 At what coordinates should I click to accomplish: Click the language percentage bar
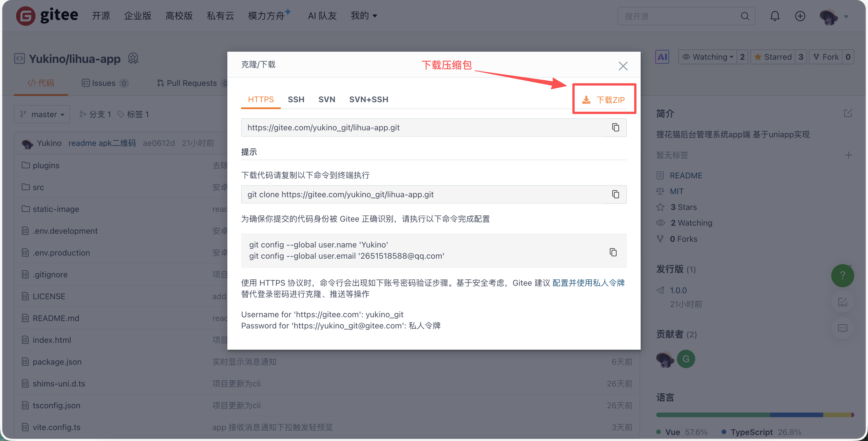tap(754, 415)
